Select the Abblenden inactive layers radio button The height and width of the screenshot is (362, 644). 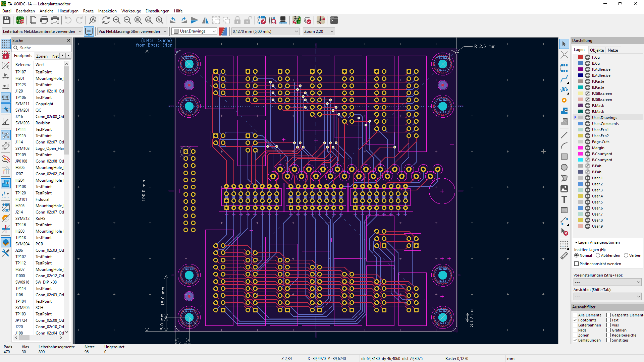598,255
